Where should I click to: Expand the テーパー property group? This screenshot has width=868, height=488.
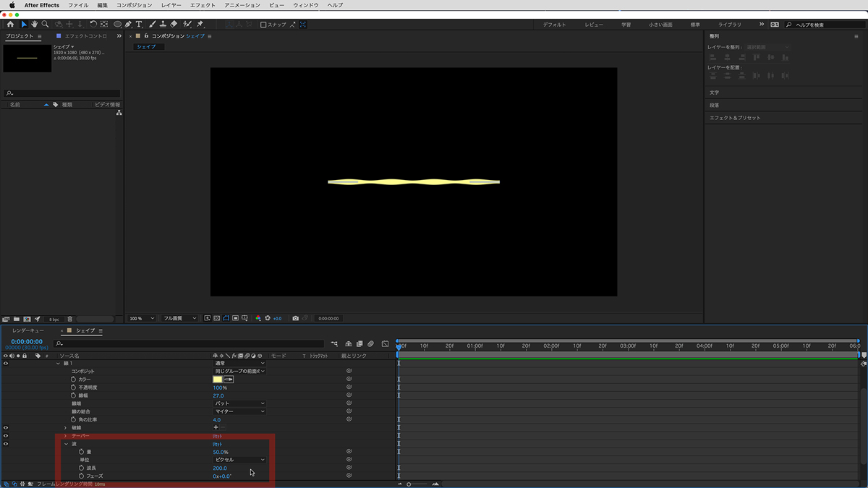(66, 436)
